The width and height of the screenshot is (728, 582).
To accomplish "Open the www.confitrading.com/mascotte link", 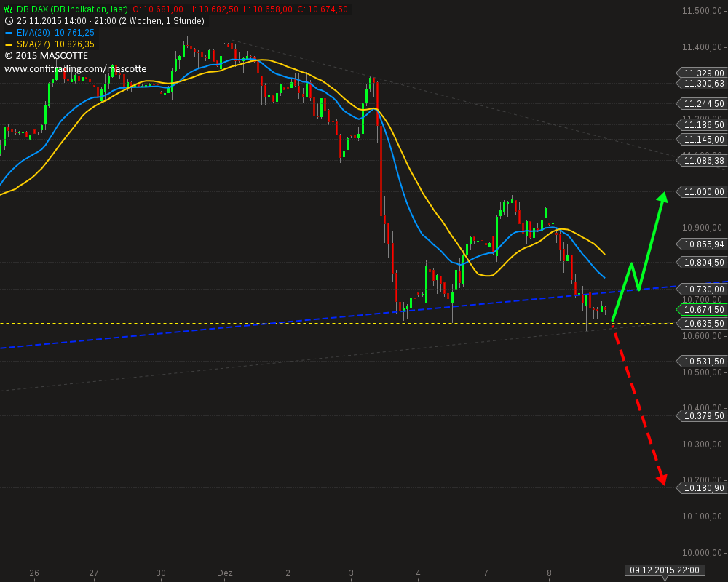I will tap(76, 68).
